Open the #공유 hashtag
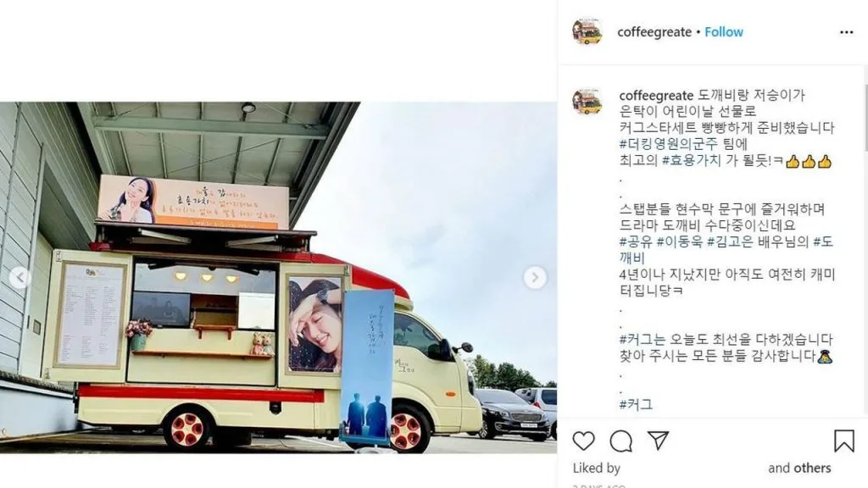Image resolution: width=868 pixels, height=488 pixels. pyautogui.click(x=636, y=241)
